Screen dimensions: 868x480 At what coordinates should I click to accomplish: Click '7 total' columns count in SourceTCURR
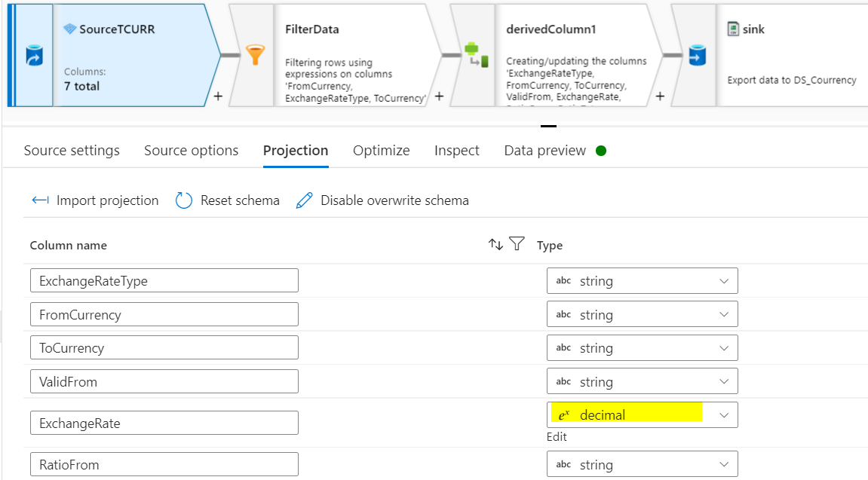click(x=82, y=86)
